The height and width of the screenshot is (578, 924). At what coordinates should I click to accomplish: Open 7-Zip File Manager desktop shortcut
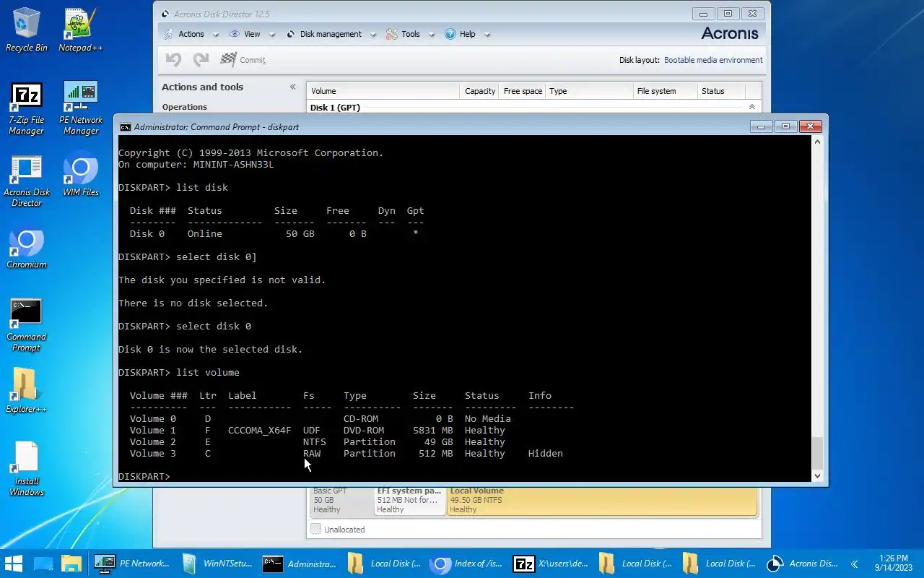[27, 108]
